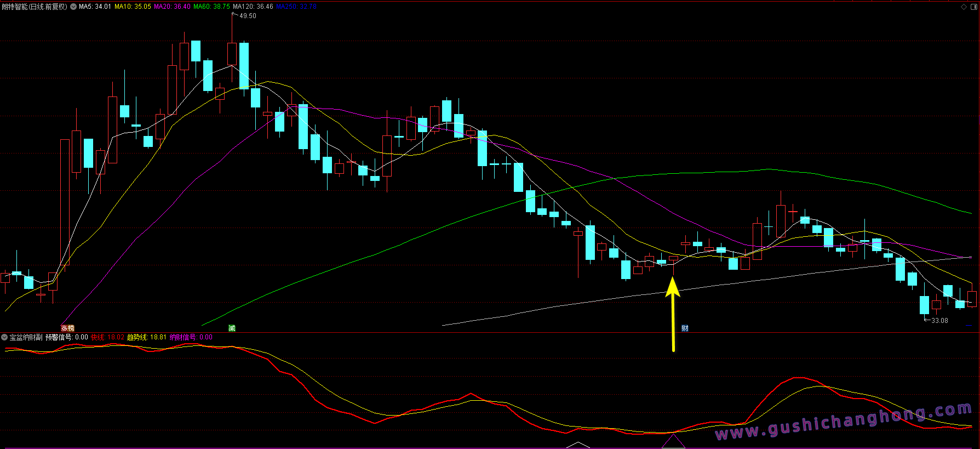Click the magenta MA20 legend label
This screenshot has height=449, width=980.
(172, 7)
